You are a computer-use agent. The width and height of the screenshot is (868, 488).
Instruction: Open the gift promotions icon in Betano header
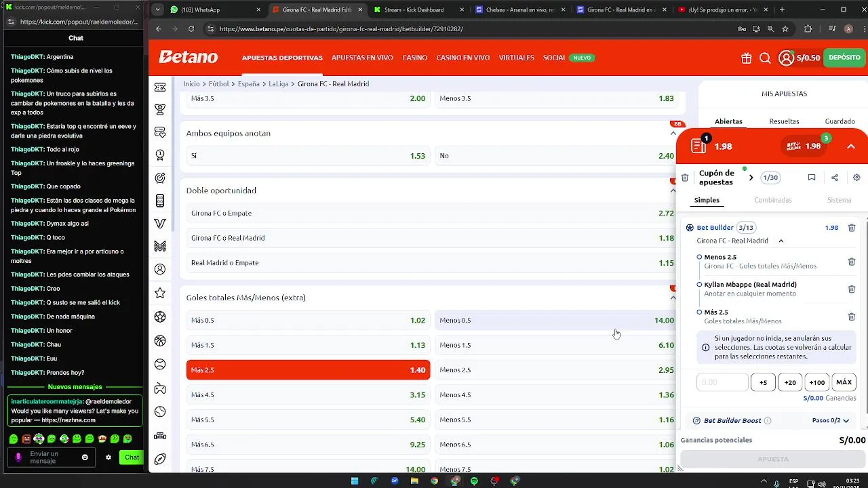pos(746,58)
